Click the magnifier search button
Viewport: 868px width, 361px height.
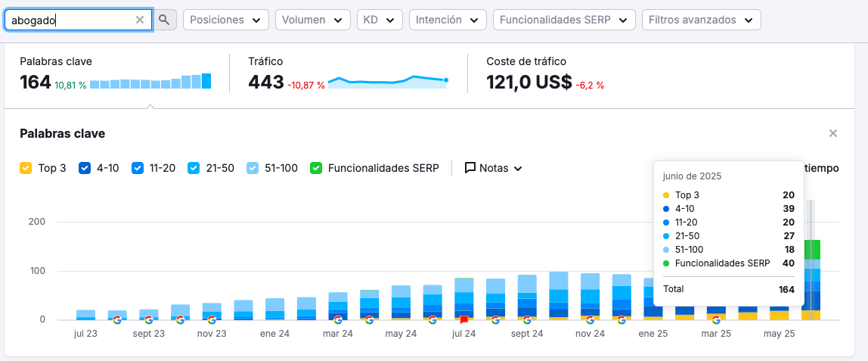coord(164,20)
